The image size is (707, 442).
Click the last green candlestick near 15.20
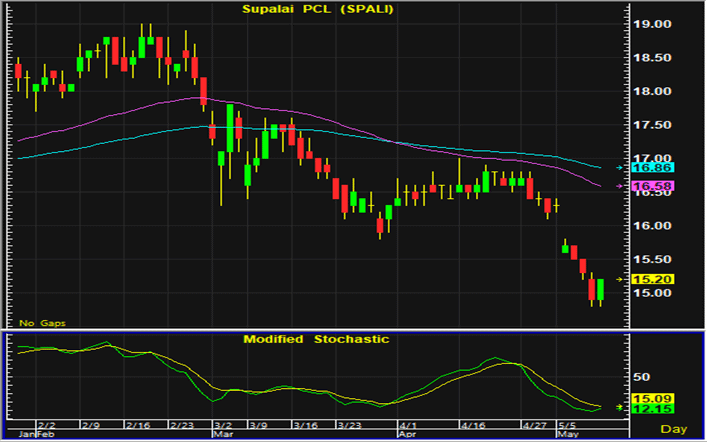point(600,290)
